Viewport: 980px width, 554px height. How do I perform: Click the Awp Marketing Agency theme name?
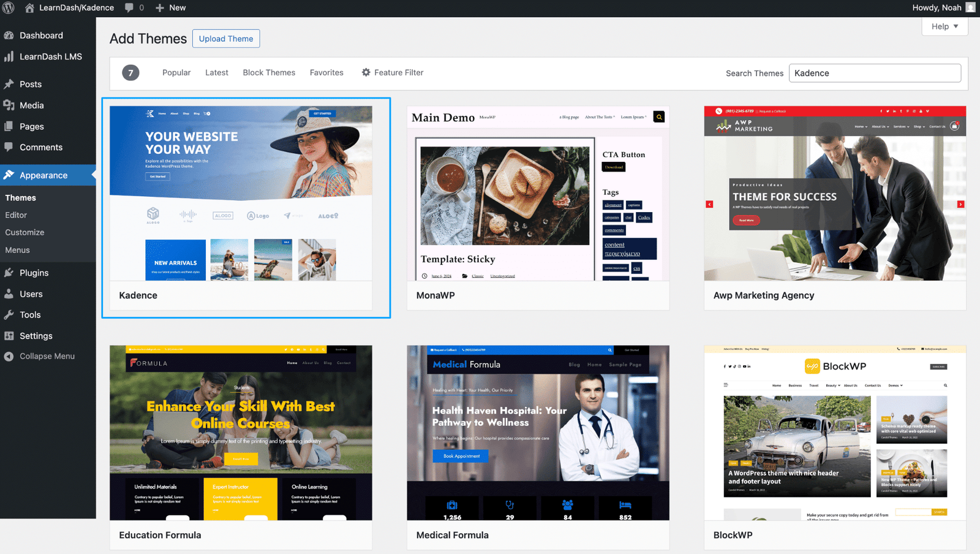(x=764, y=295)
